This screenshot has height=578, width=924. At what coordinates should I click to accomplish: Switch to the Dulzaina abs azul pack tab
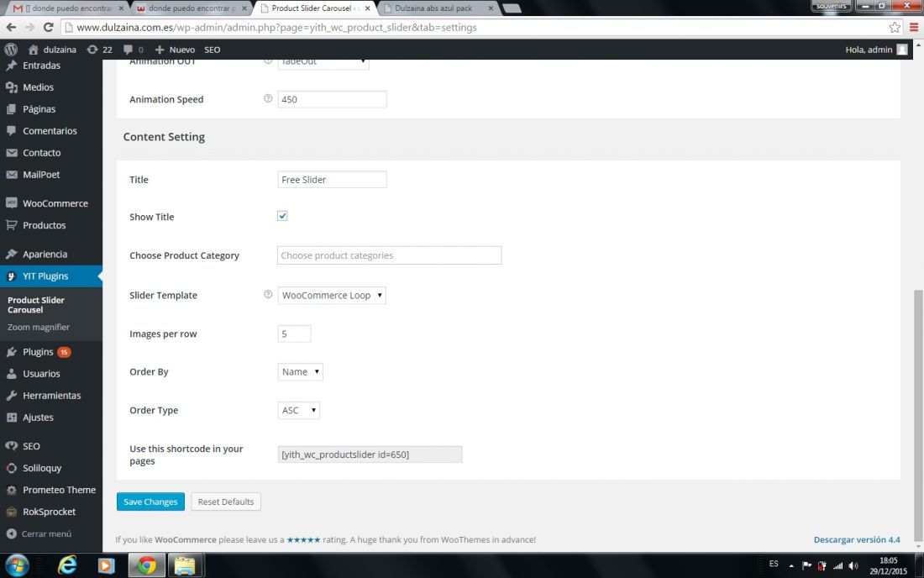point(437,8)
